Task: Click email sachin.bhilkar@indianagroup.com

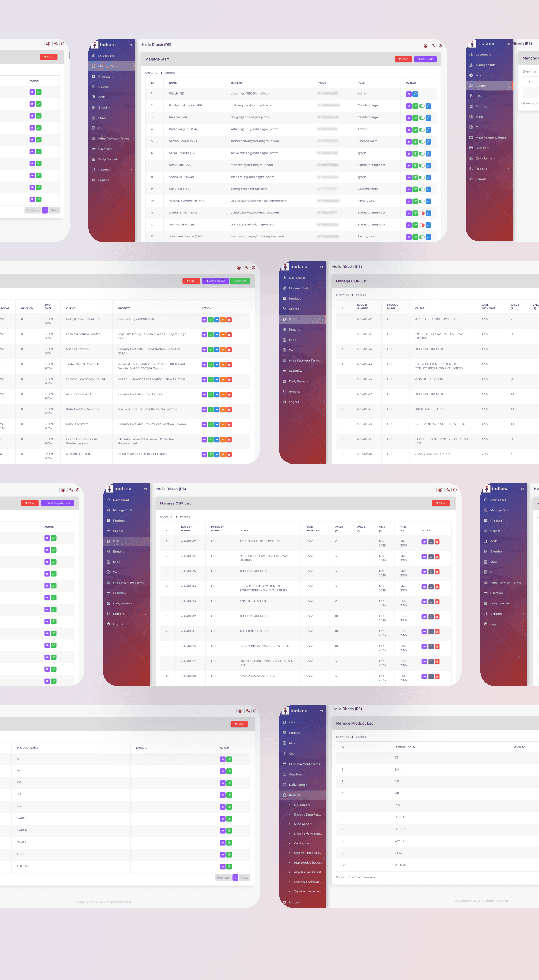Action: 255,141
